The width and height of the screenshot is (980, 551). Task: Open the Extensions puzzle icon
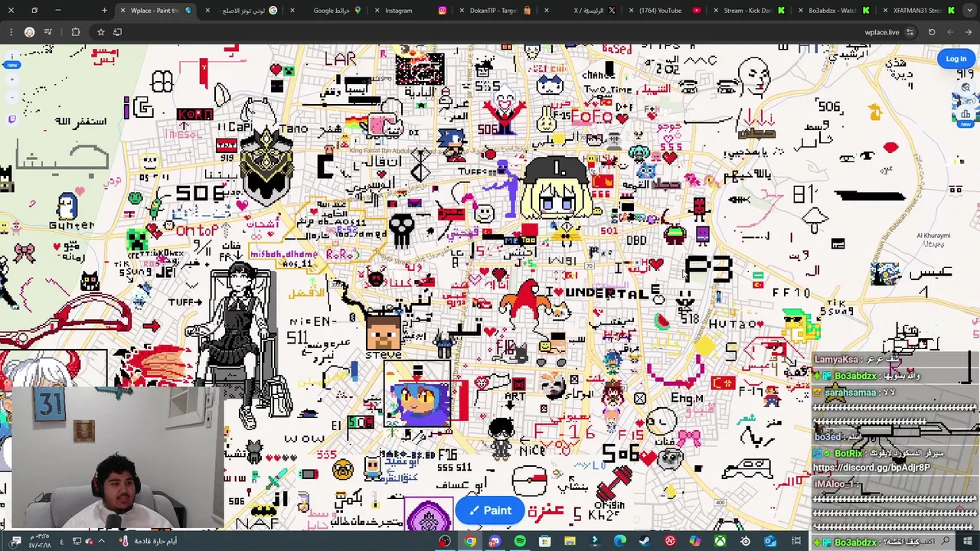pos(75,32)
